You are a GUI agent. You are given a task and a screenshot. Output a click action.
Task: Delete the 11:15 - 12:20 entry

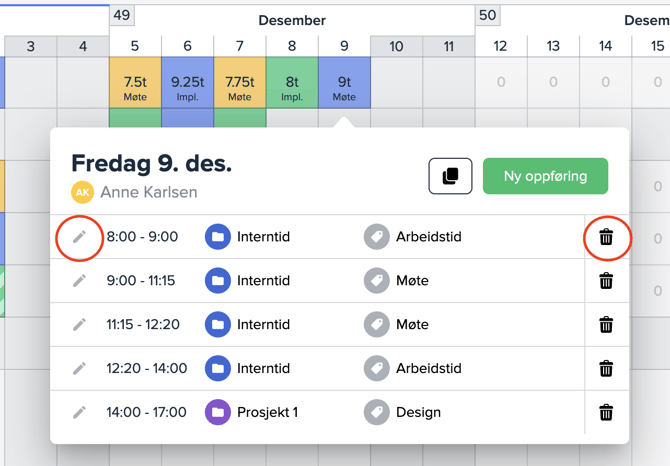[x=606, y=325]
